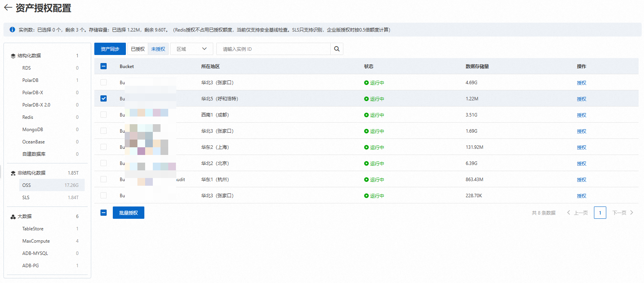Viewport: 644px width, 283px height.
Task: Select SLS in the sidebar
Action: (x=52, y=198)
